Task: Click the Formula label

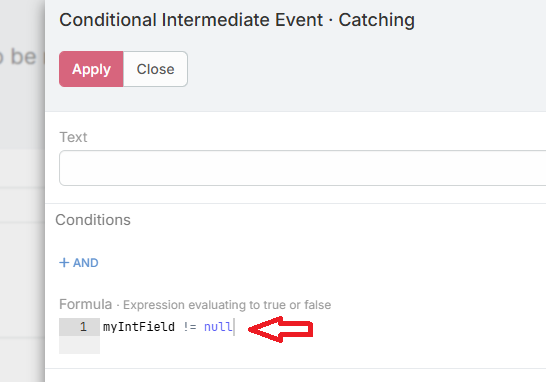Action: tap(85, 304)
